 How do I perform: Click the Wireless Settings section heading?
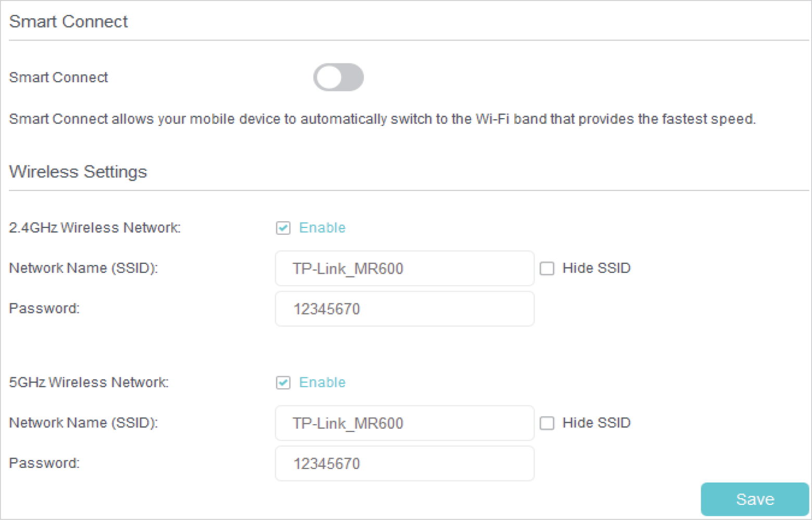(x=78, y=172)
